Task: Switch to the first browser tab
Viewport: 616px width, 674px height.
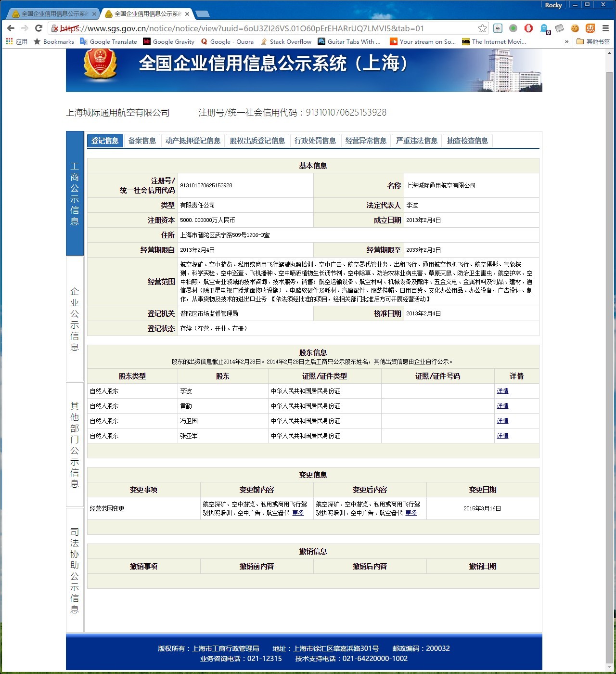Action: [x=54, y=14]
